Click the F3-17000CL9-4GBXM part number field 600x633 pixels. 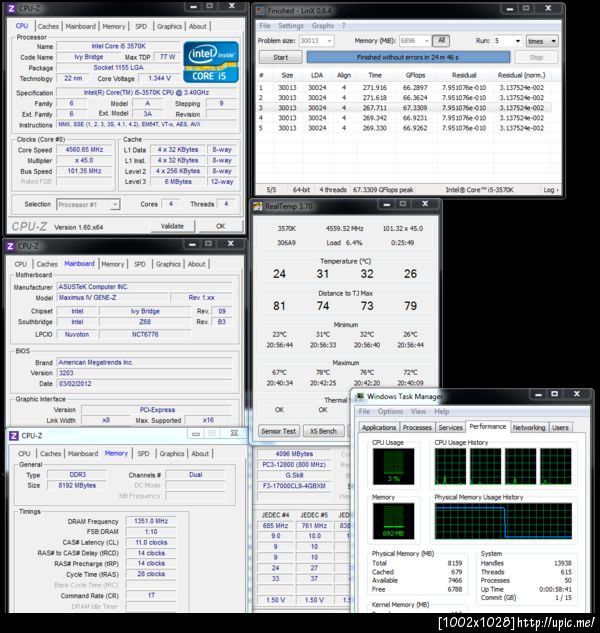294,486
